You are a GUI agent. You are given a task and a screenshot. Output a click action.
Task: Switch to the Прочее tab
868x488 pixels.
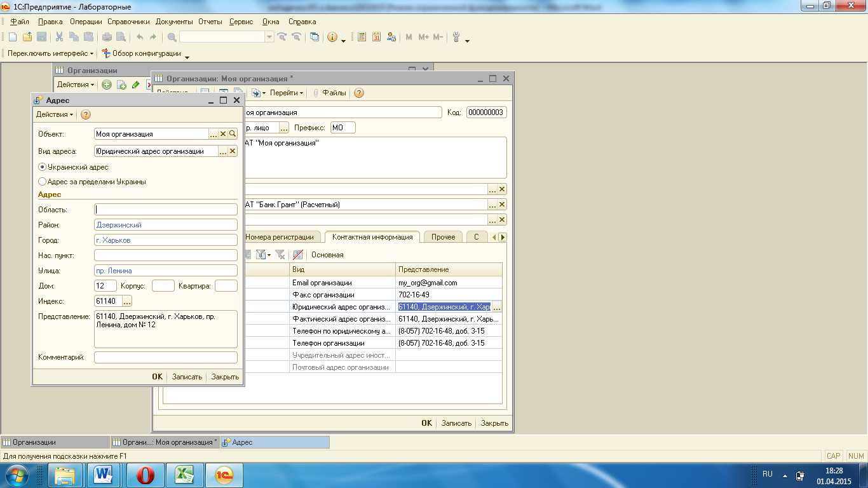click(x=444, y=237)
